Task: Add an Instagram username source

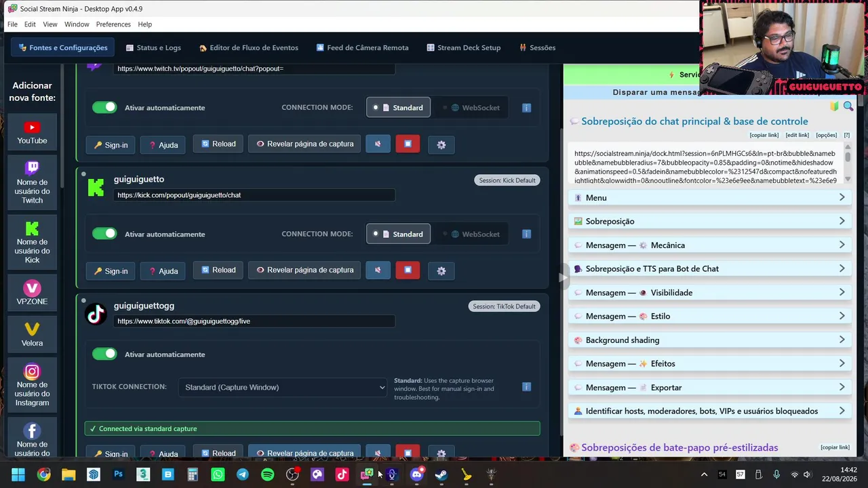Action: (32, 385)
